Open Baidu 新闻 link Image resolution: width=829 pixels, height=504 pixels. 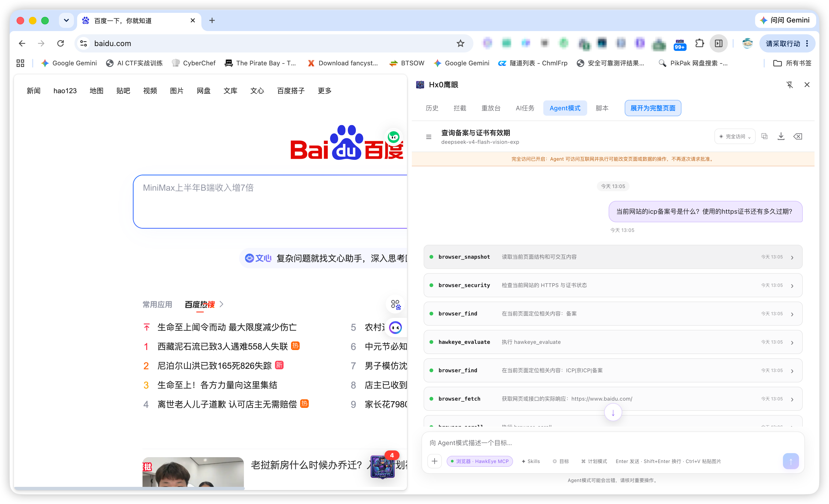(x=33, y=91)
